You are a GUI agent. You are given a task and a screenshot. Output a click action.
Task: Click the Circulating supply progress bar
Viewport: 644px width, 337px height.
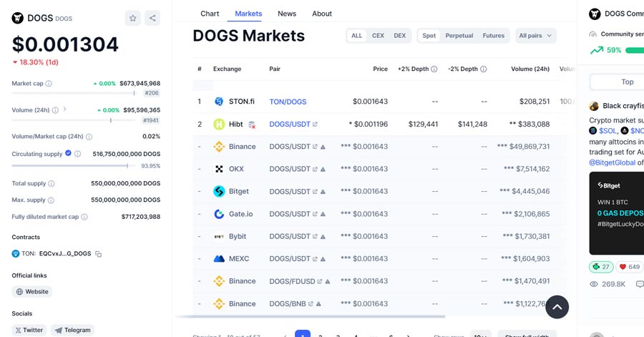74,166
